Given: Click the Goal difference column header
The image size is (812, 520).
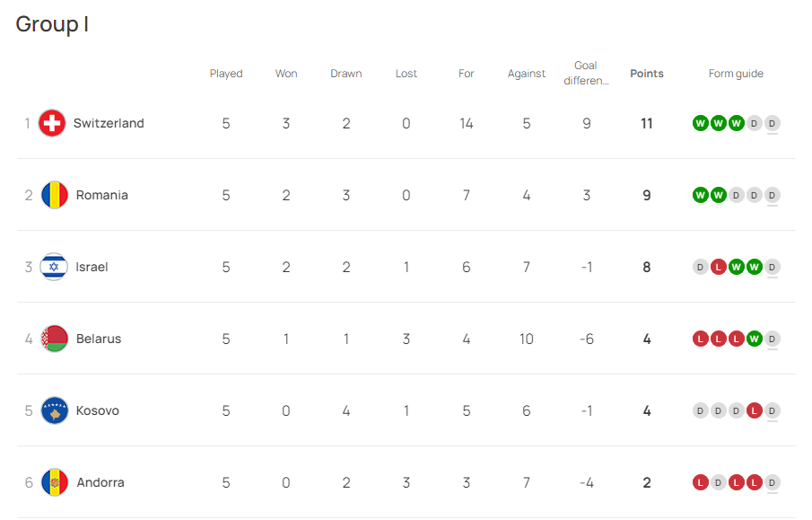Looking at the screenshot, I should coord(586,73).
